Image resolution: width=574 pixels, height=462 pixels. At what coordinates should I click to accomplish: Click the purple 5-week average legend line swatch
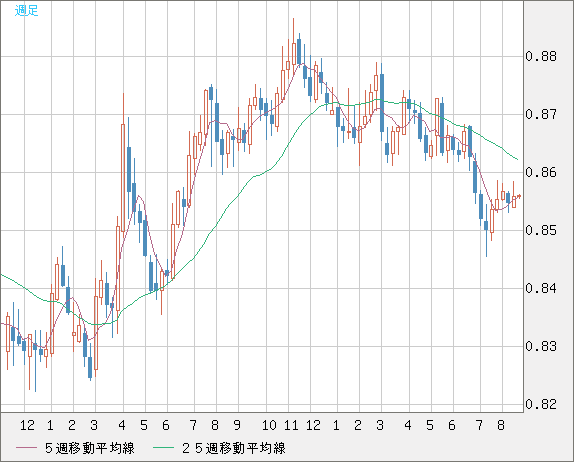[x=27, y=448]
